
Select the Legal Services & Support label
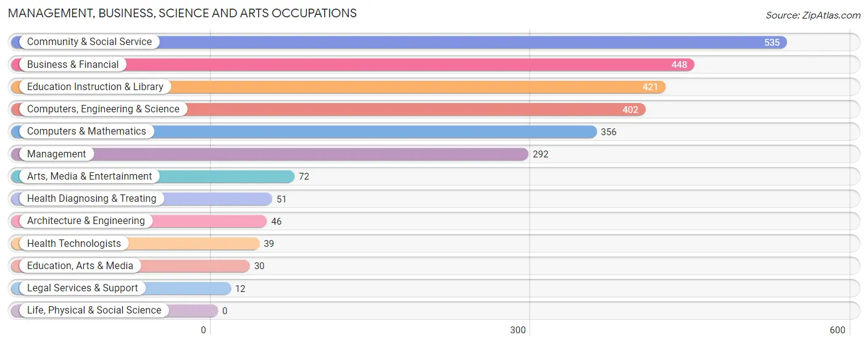pyautogui.click(x=83, y=288)
